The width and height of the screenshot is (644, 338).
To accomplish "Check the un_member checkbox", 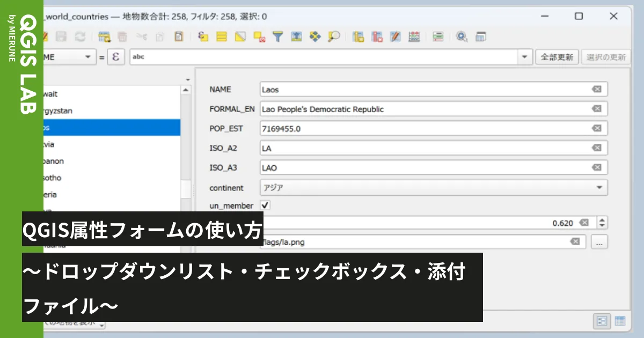I will [x=266, y=205].
